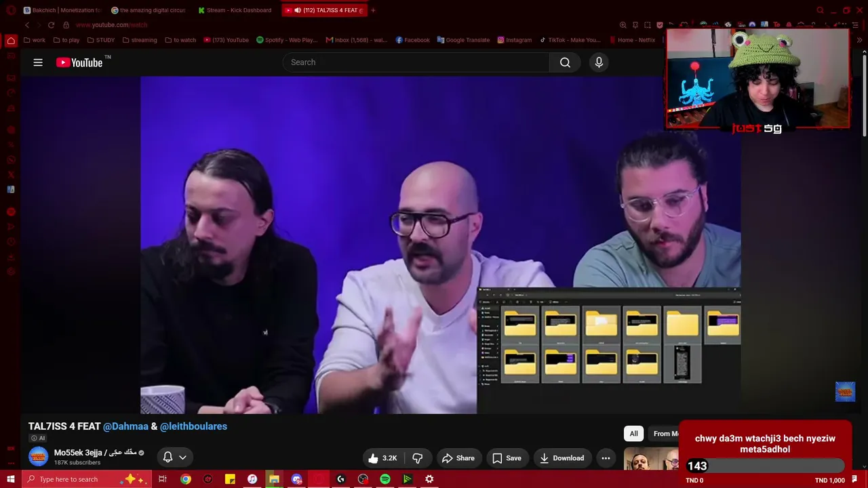Dislike the video
868x488 pixels.
coord(418,458)
